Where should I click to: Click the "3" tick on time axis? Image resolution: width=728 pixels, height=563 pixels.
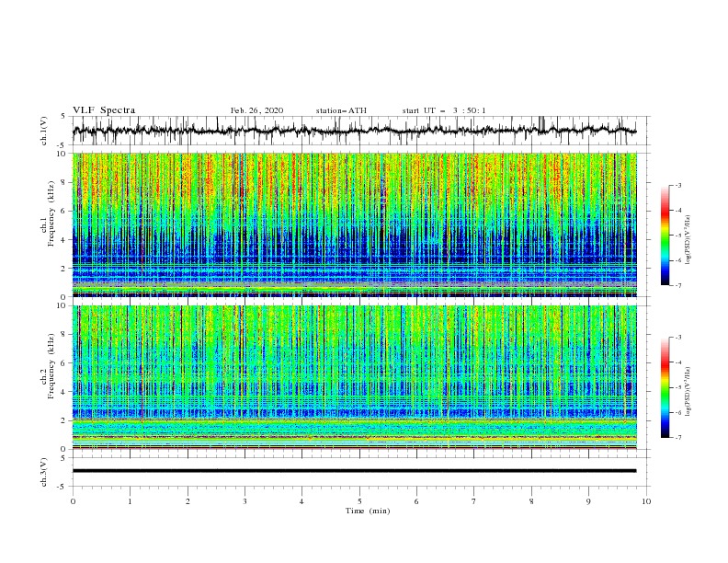tap(245, 501)
